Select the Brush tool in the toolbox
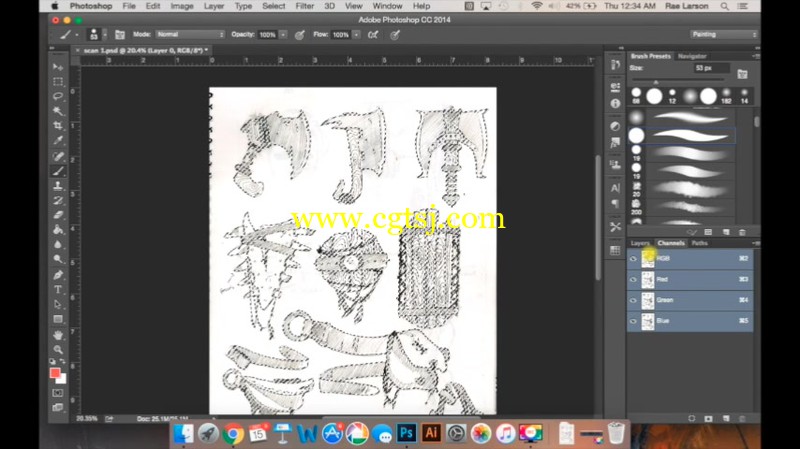The width and height of the screenshot is (800, 449). [58, 171]
